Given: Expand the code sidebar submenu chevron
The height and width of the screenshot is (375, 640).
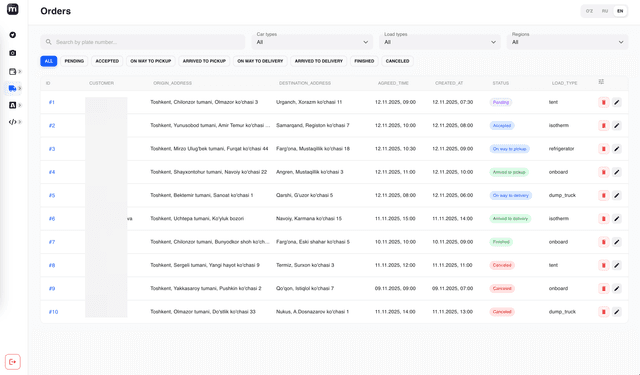Looking at the screenshot, I should pyautogui.click(x=20, y=122).
